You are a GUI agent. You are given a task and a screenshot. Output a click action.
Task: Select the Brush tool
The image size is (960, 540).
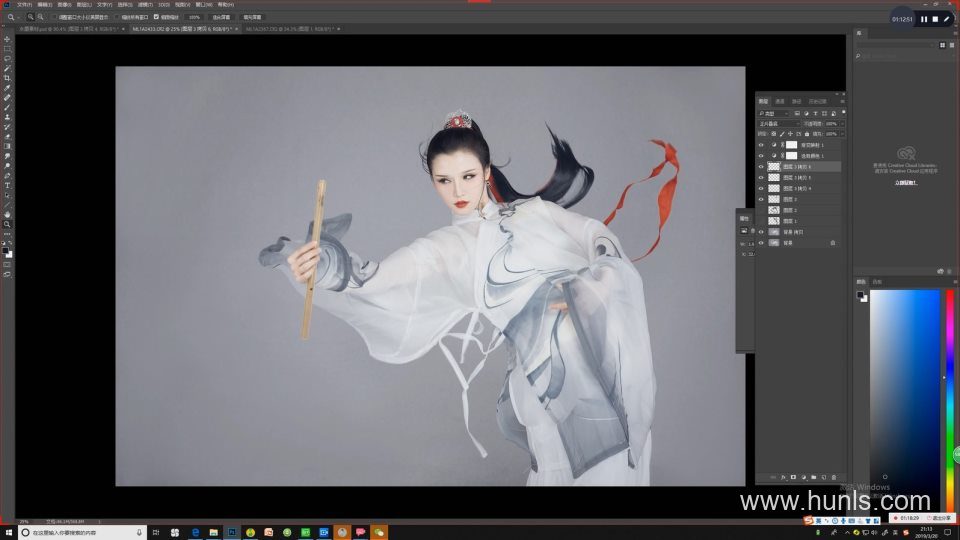pyautogui.click(x=7, y=108)
